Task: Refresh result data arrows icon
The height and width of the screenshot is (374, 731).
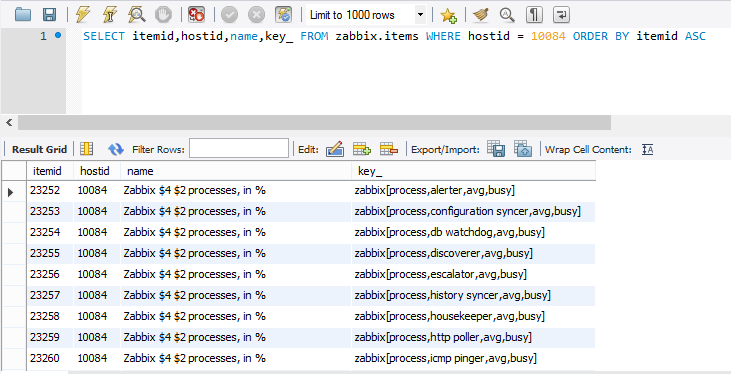Action: (x=116, y=149)
